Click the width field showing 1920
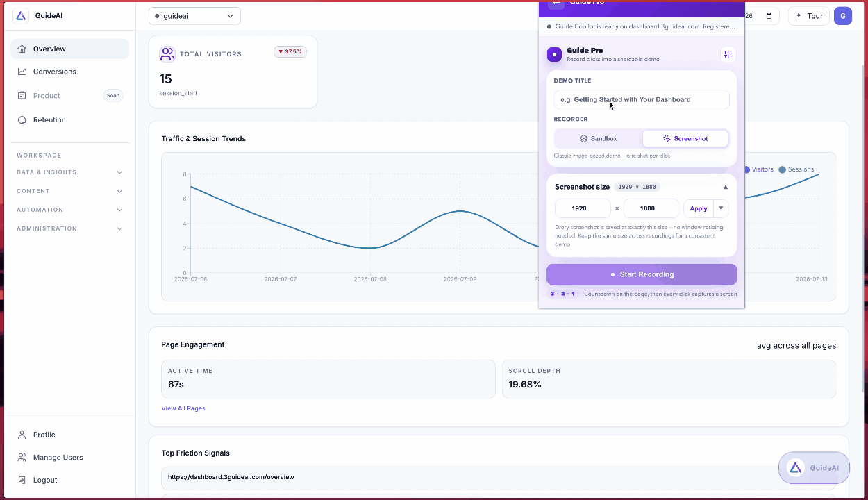Viewport: 868px width, 500px height. coord(583,208)
